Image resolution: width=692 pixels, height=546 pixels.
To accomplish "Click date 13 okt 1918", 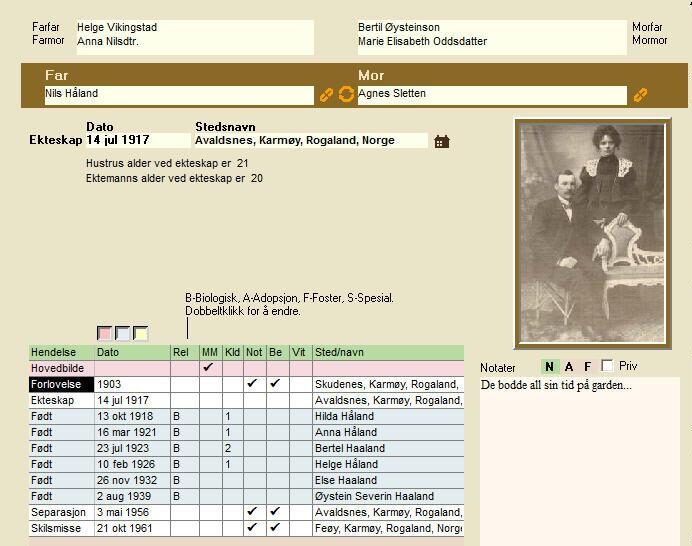I will (x=125, y=416).
